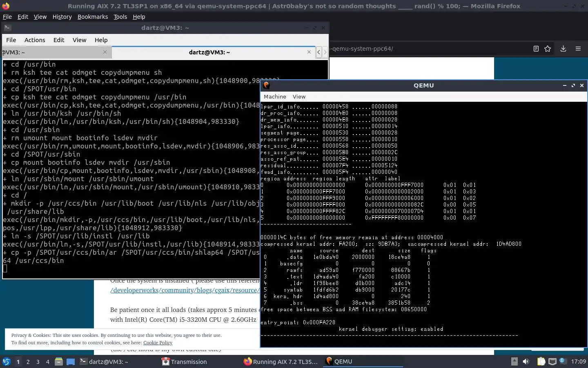The height and width of the screenshot is (368, 588).
Task: Select the active dartz@VM3 terminal tab
Action: (x=213, y=52)
